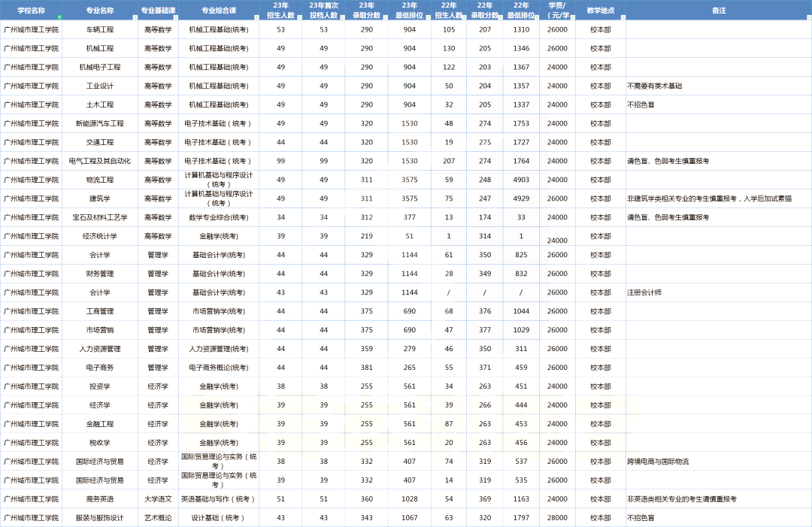Viewport: 812px width, 527px height.
Task: Click the 不需要有美术基础 remark cell
Action: (655, 86)
